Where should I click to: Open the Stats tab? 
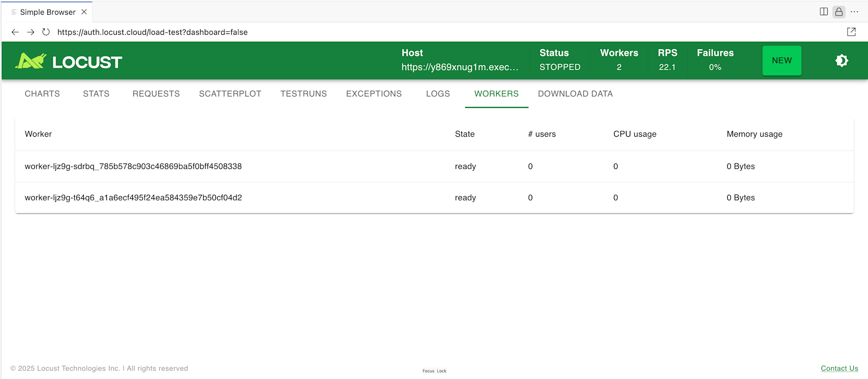click(96, 94)
